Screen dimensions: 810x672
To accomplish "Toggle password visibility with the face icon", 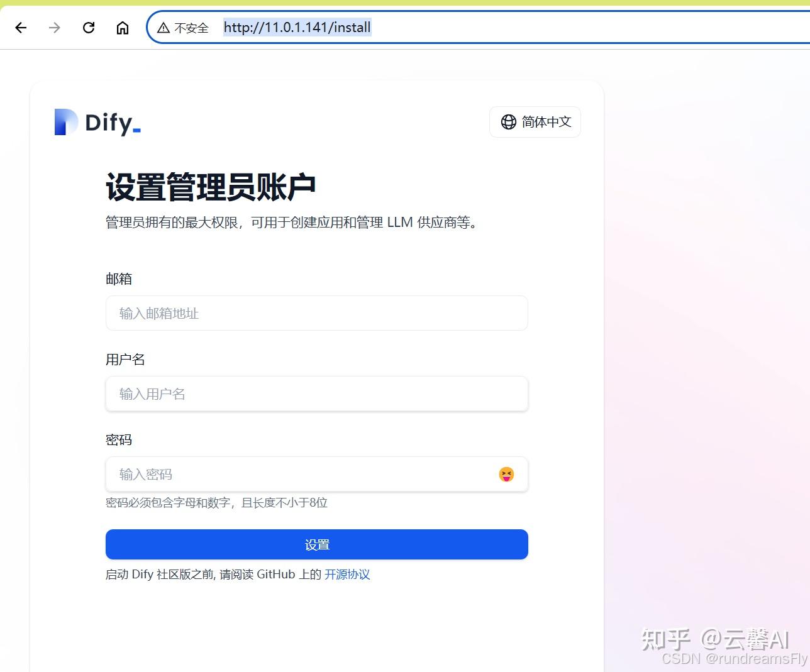I will [507, 475].
